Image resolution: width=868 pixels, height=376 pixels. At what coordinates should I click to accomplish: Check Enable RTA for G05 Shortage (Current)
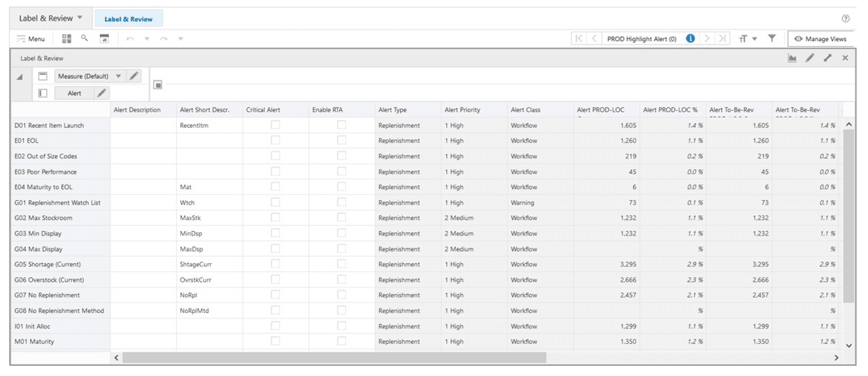pyautogui.click(x=342, y=264)
